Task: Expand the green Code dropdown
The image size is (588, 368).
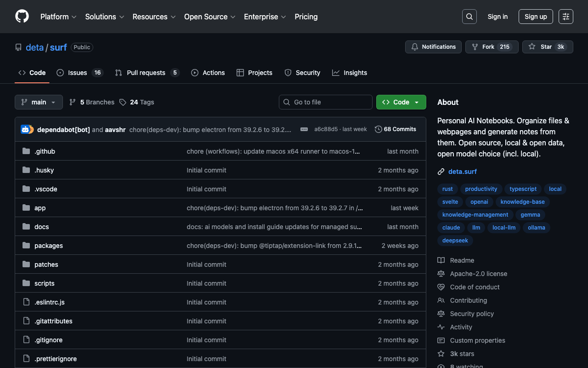Action: point(401,102)
